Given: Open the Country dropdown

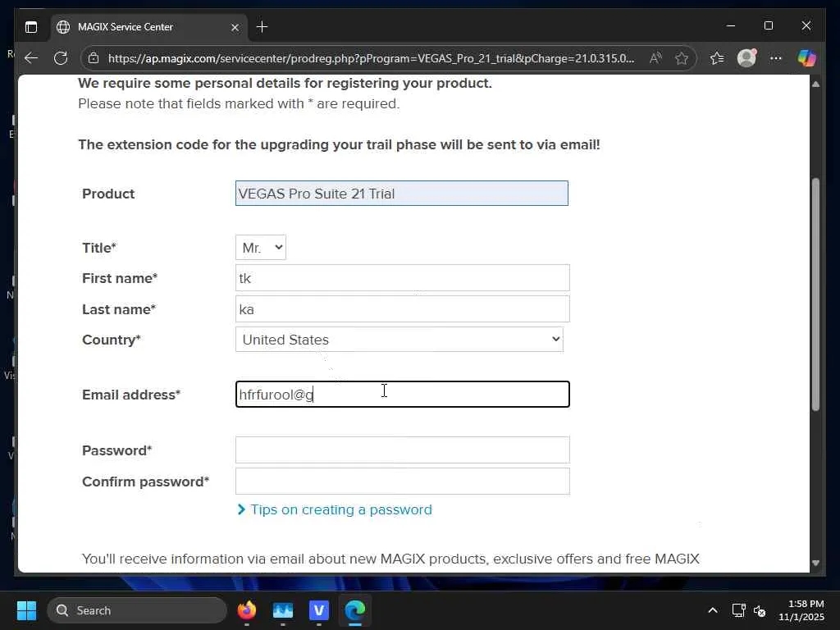Looking at the screenshot, I should click(399, 340).
